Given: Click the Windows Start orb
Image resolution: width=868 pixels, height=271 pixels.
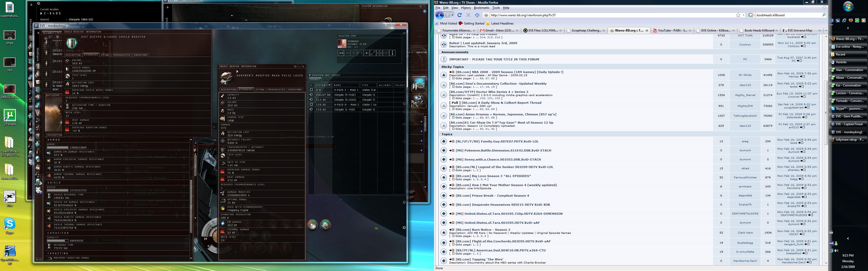Looking at the screenshot, I should pyautogui.click(x=848, y=6).
